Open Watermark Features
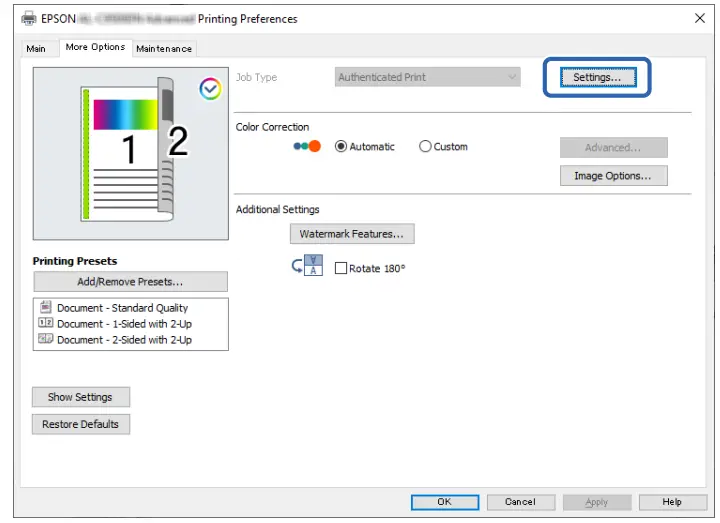This screenshot has width=720, height=523. (352, 234)
